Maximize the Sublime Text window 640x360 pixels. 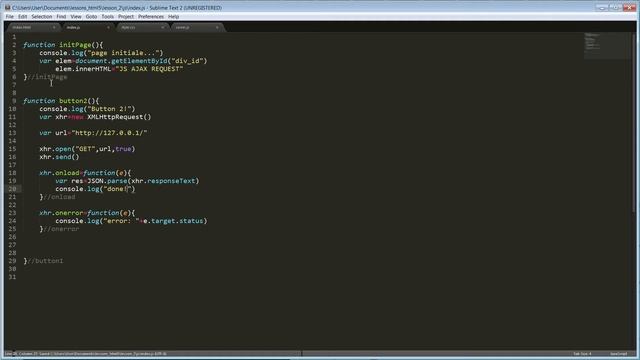click(x=616, y=7)
